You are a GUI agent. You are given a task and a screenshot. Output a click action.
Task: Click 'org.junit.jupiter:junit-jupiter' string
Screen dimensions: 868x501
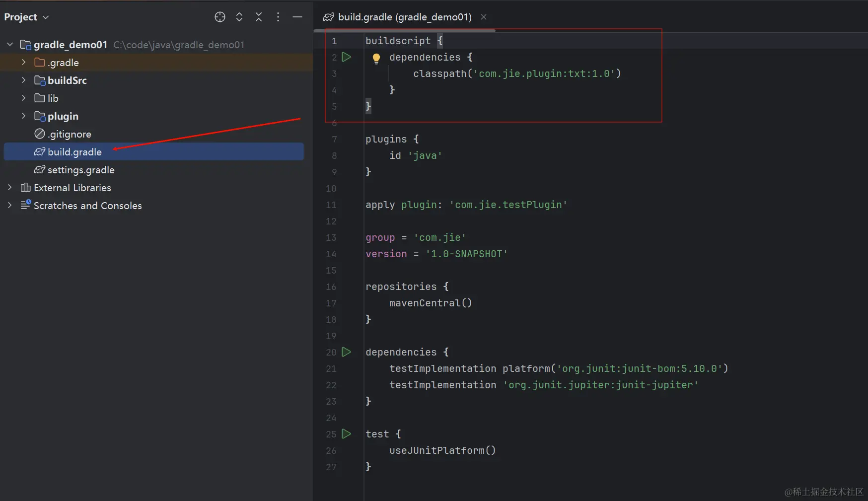click(x=600, y=385)
